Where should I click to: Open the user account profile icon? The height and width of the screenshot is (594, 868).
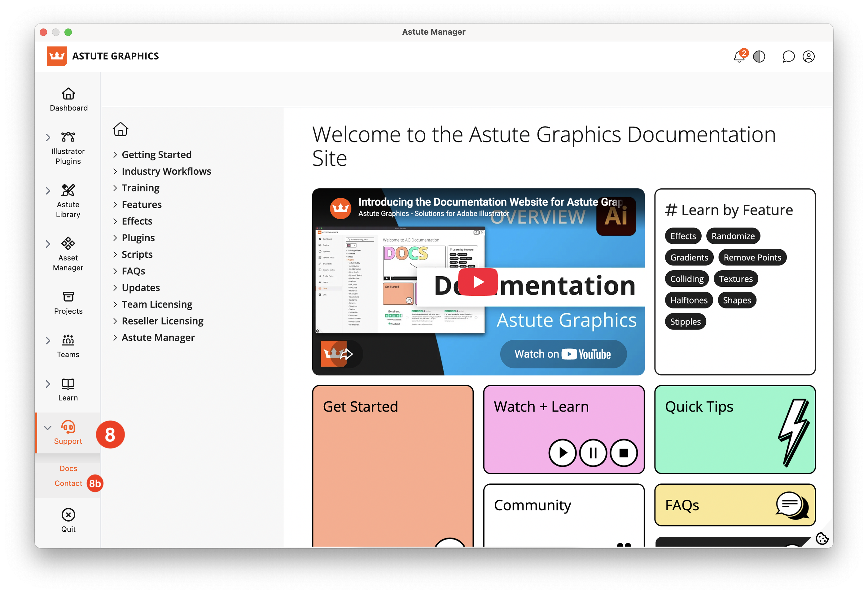pos(809,56)
